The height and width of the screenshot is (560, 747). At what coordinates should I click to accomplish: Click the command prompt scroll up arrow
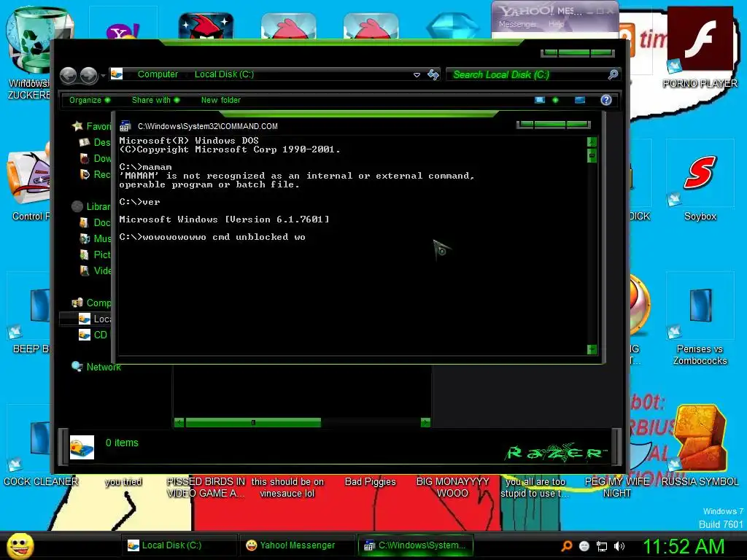tap(592, 142)
